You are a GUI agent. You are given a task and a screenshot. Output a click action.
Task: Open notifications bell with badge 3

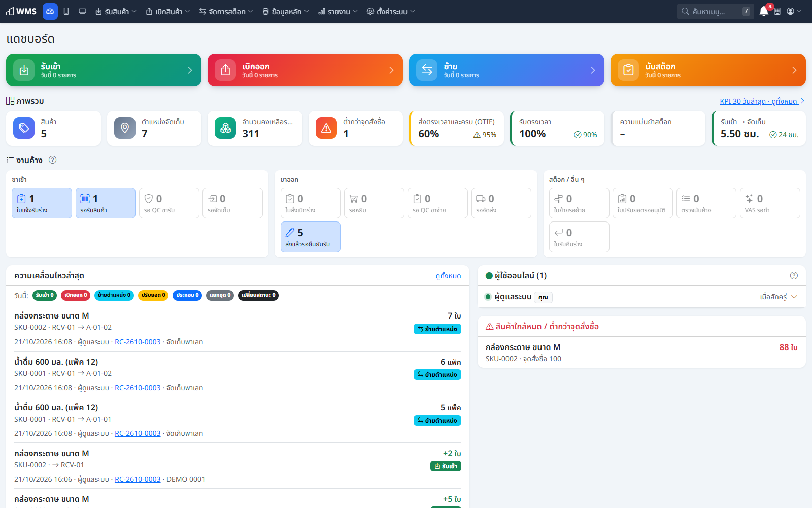(764, 11)
